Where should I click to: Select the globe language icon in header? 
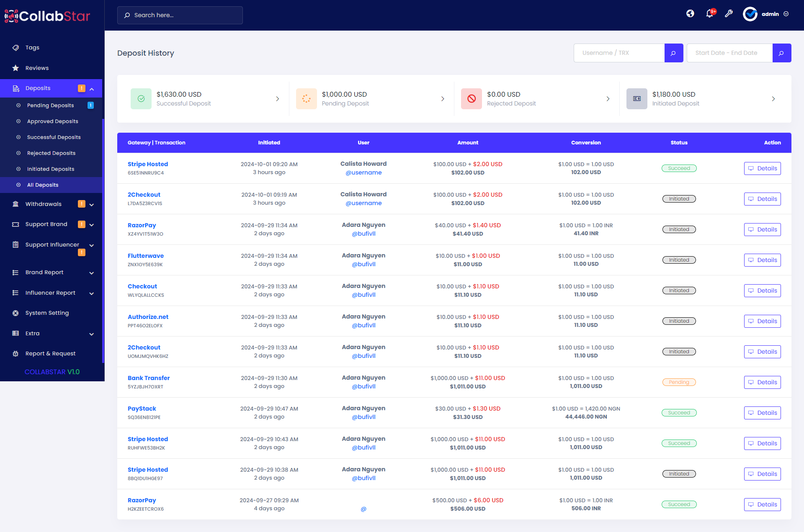690,14
